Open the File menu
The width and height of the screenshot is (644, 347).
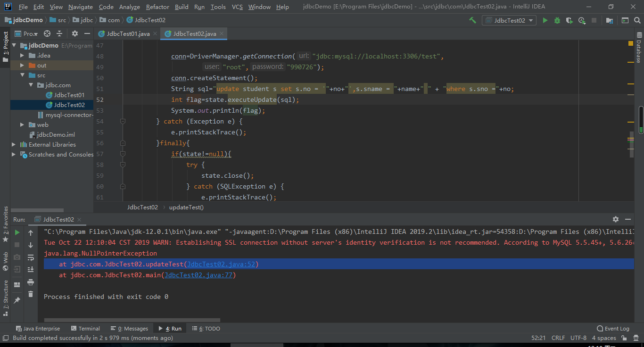pyautogui.click(x=23, y=7)
